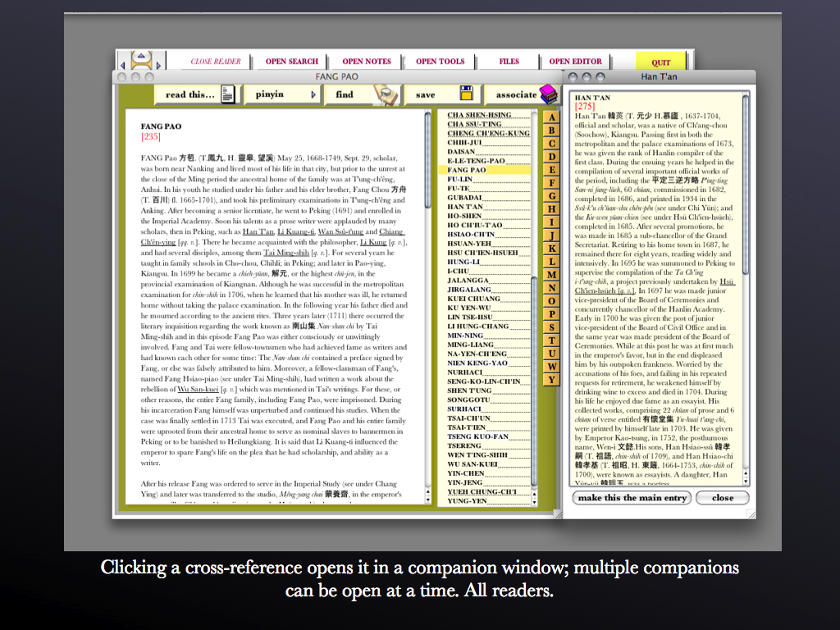Click the save floppy disk icon
The image size is (840, 630).
pyautogui.click(x=466, y=94)
